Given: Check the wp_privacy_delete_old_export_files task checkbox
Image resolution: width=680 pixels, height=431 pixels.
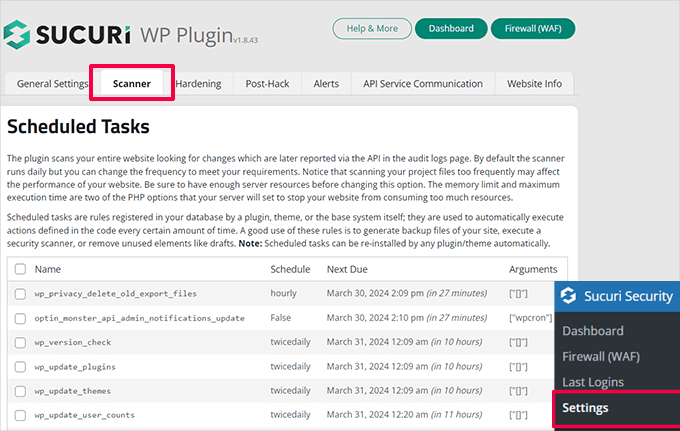Looking at the screenshot, I should point(20,294).
